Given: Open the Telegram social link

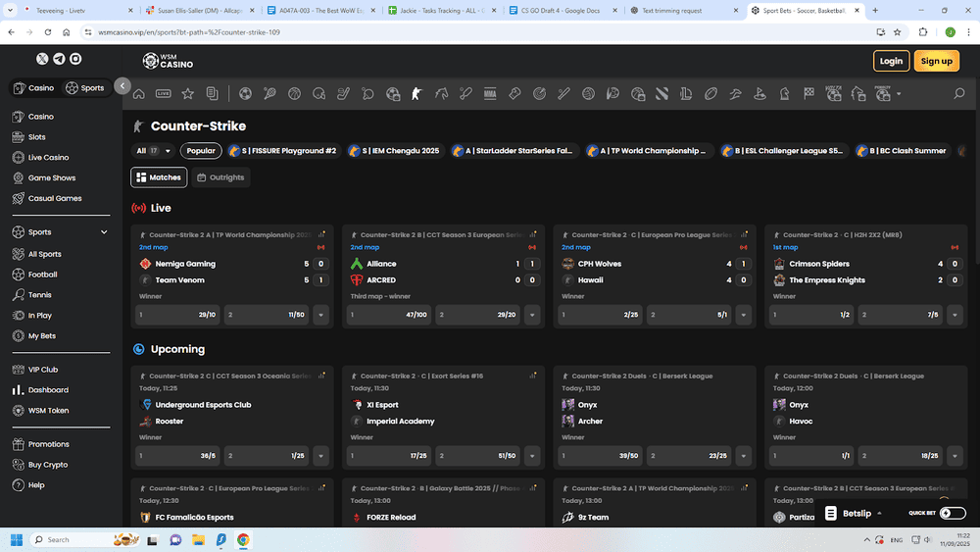Looking at the screenshot, I should tap(59, 59).
